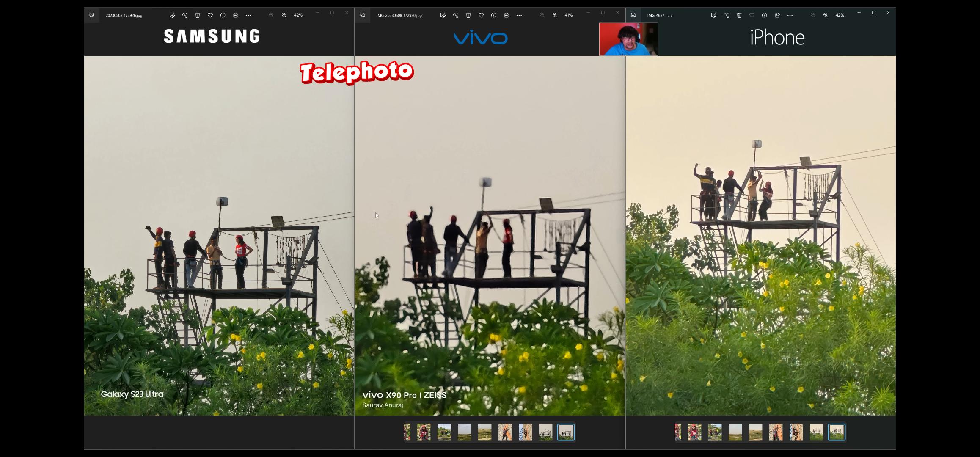Zoom out in the vivo photo window
The image size is (980, 457).
point(542,15)
